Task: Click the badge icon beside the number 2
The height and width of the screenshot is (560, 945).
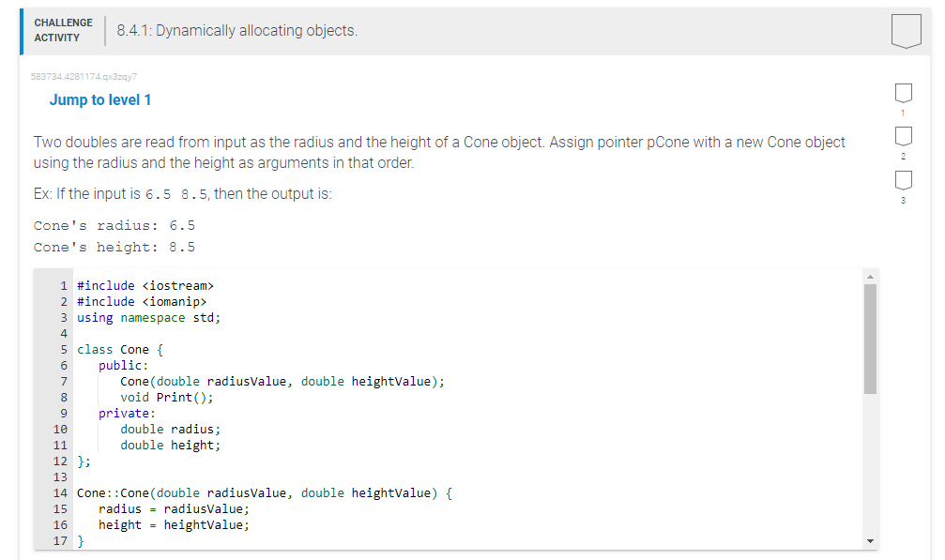Action: [x=903, y=136]
